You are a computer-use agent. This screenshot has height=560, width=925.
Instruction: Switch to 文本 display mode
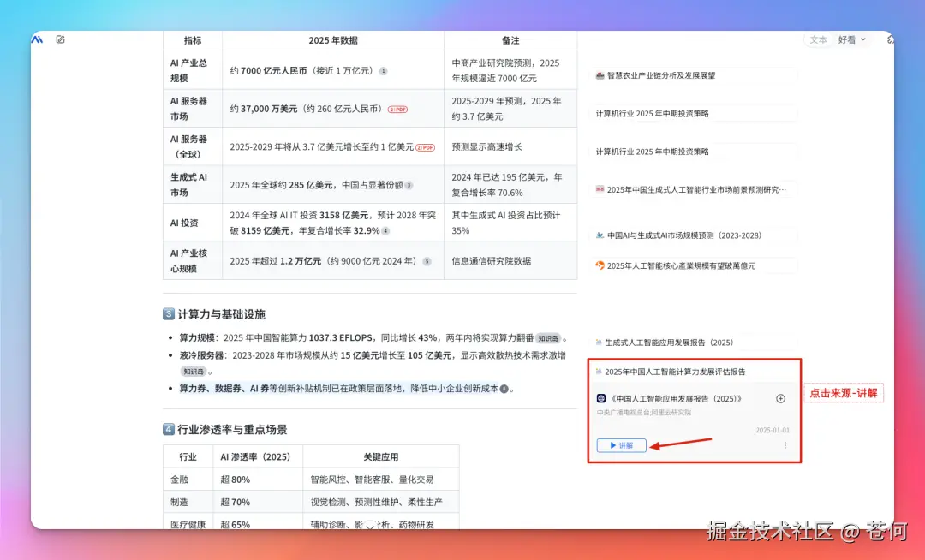(x=818, y=39)
